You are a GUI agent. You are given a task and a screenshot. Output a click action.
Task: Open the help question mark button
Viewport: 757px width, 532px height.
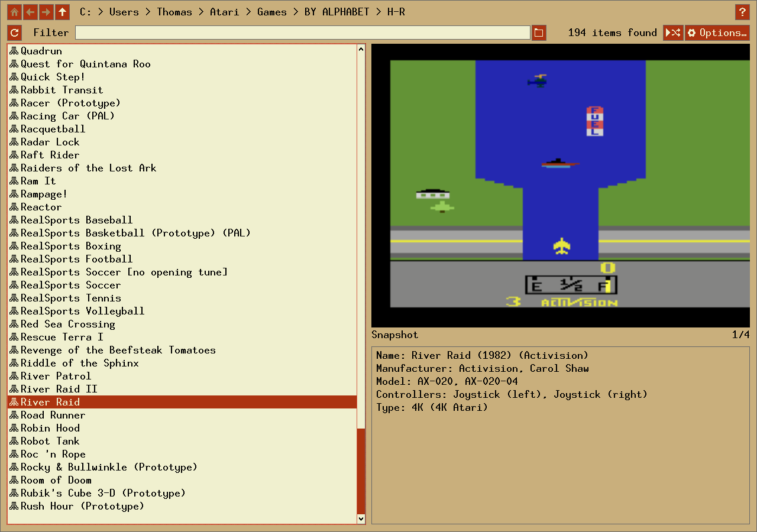pos(742,12)
